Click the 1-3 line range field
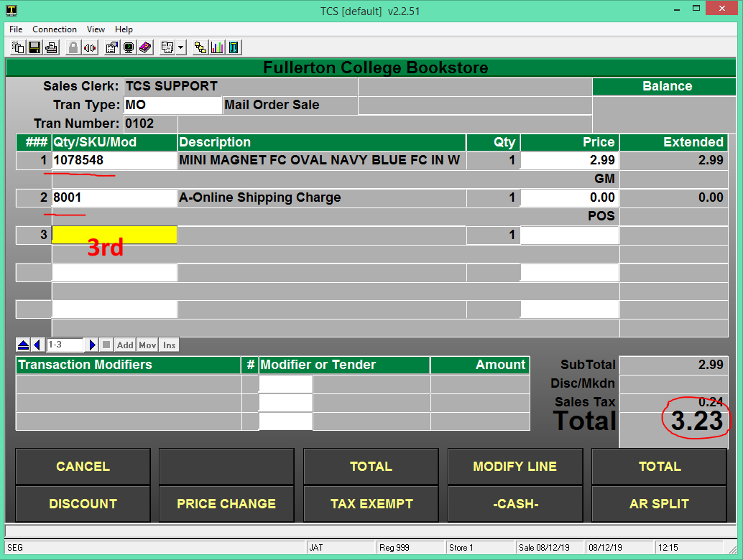743x560 pixels. pos(65,345)
